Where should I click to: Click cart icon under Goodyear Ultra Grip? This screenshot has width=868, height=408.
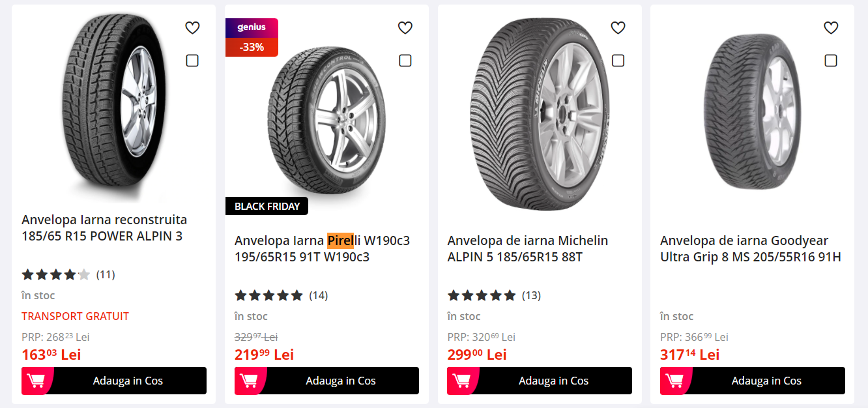(675, 381)
